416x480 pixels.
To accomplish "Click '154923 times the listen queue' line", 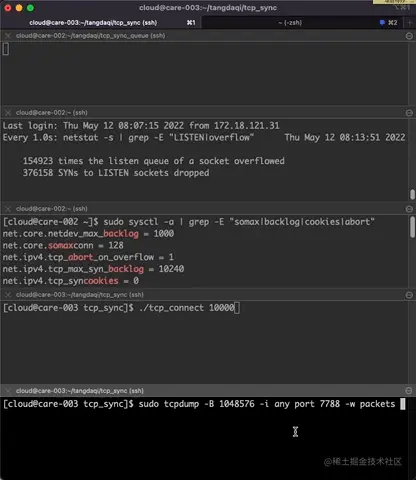I will (x=154, y=161).
